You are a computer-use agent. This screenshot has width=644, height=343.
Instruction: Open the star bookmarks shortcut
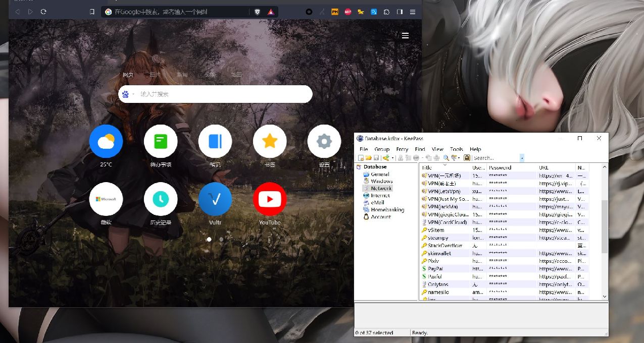coord(270,142)
